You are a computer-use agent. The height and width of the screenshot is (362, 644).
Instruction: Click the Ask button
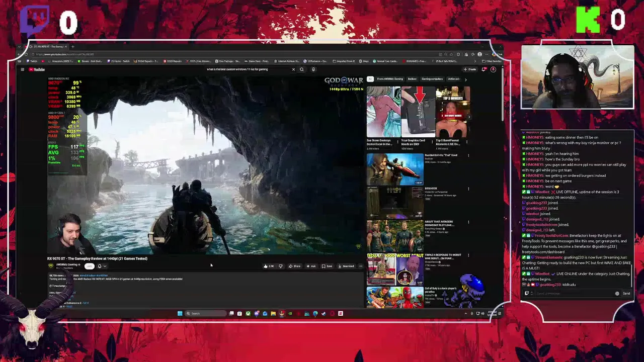click(x=311, y=266)
